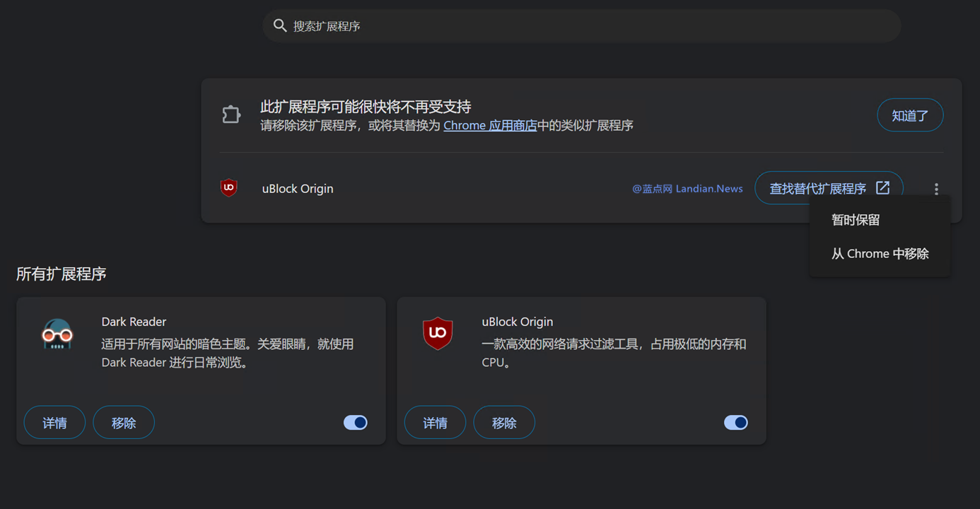Open 详情 for Dark Reader
The image size is (980, 509).
(x=54, y=423)
